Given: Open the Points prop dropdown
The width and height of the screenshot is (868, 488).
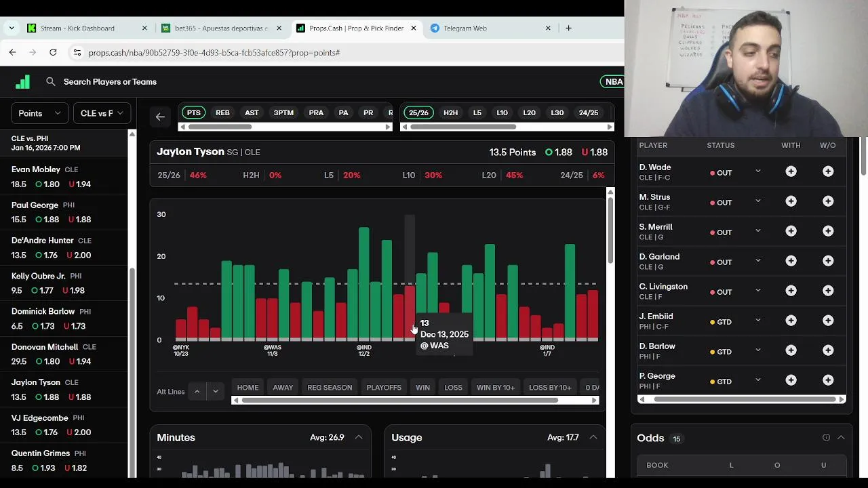Looking at the screenshot, I should [x=39, y=113].
